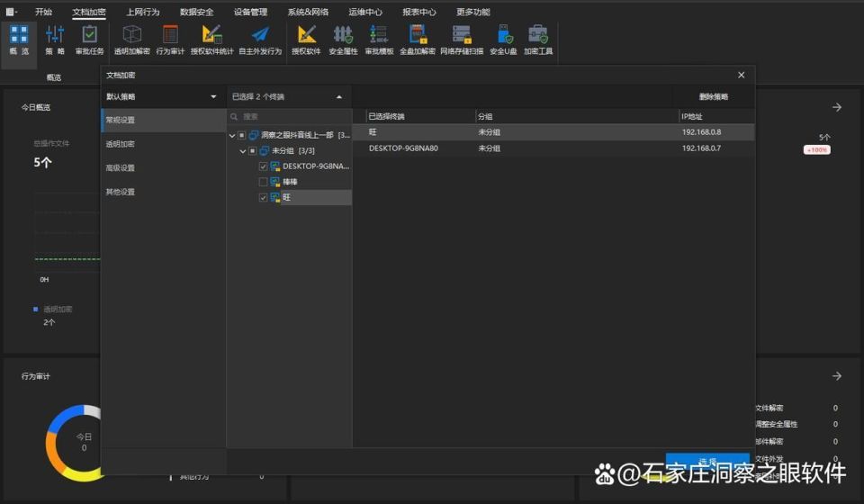Click the 旺 terminal computer icon
This screenshot has width=864, height=504.
[275, 197]
